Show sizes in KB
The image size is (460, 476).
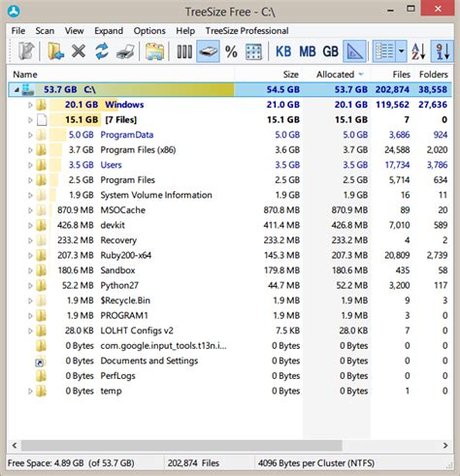pos(283,51)
